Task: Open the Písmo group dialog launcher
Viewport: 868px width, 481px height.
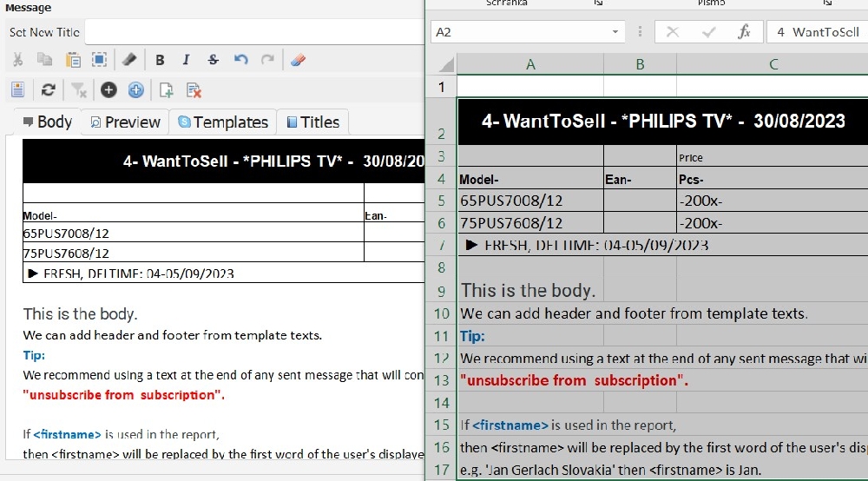Action: 827,3
